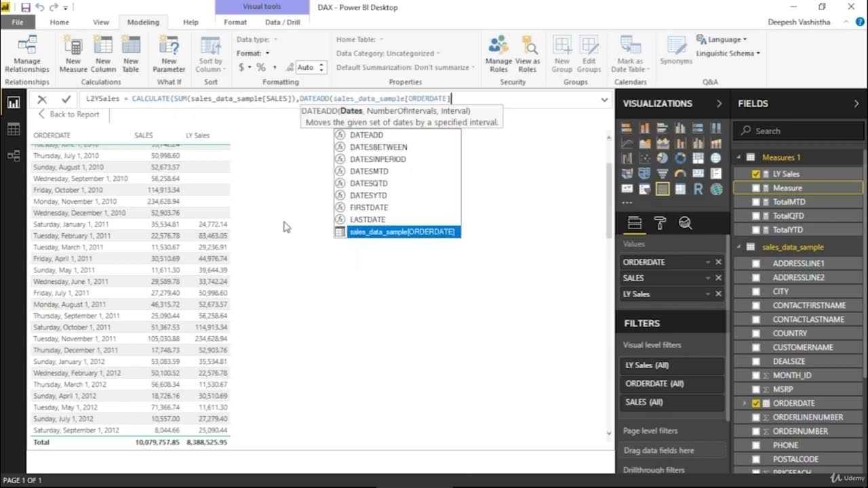Open the Format paint roller pane
This screenshot has height=488, width=868.
tap(660, 223)
